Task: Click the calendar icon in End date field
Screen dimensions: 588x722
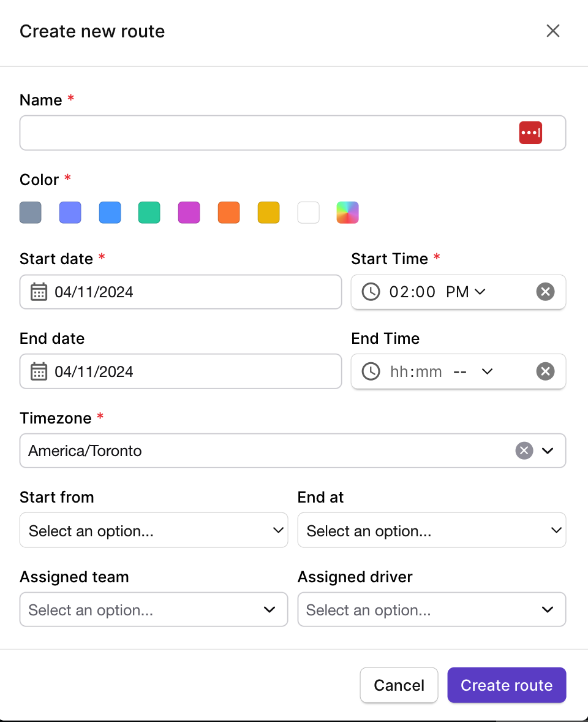Action: click(39, 371)
